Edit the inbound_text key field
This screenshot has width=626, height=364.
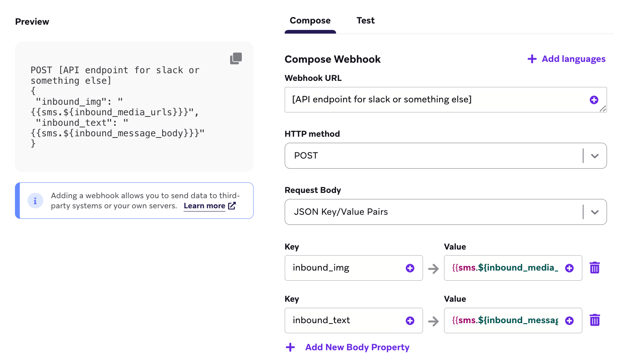[x=344, y=321]
